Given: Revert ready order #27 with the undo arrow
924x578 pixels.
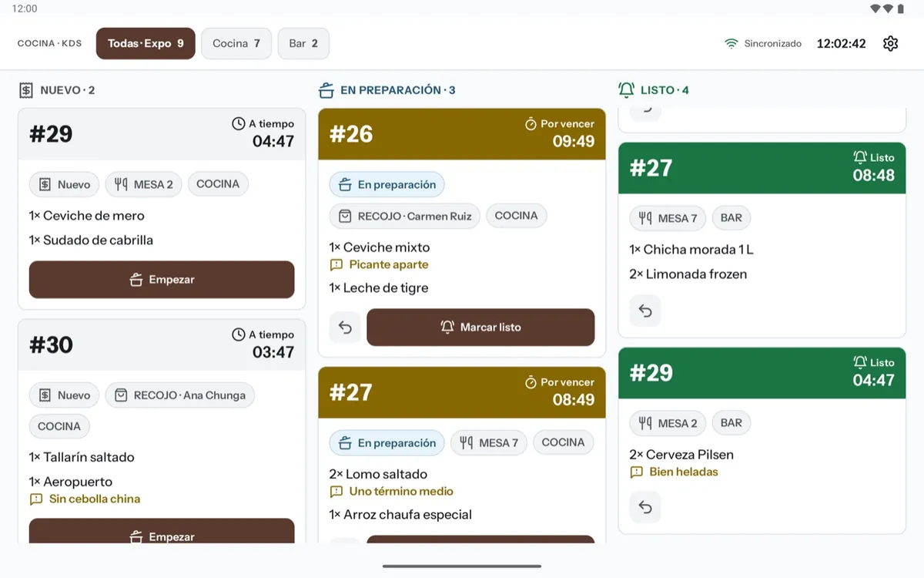Looking at the screenshot, I should click(x=645, y=311).
